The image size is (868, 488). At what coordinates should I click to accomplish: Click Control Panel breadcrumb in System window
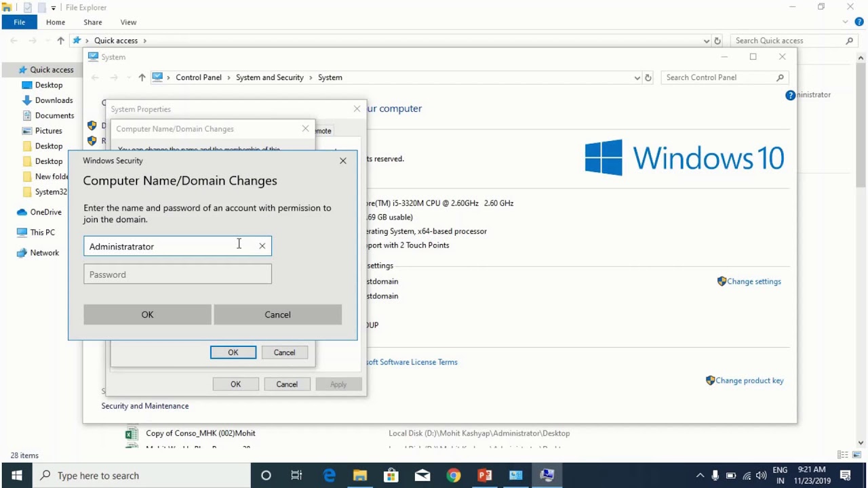pos(199,77)
